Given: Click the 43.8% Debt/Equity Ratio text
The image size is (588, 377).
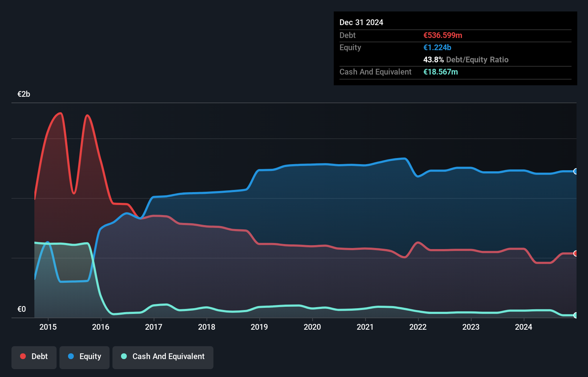Looking at the screenshot, I should pos(466,59).
